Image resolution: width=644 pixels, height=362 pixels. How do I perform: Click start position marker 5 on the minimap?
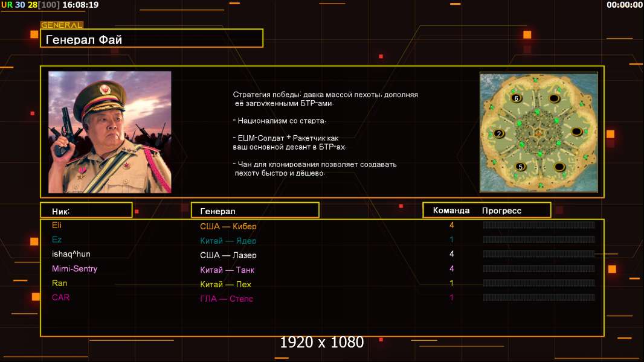[520, 167]
